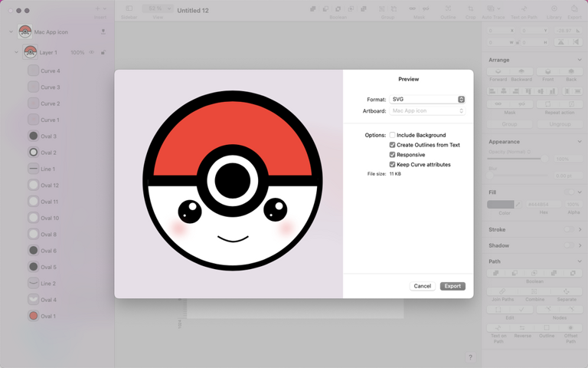
Task: Click the Export icon in the toolbar
Action: pyautogui.click(x=574, y=8)
